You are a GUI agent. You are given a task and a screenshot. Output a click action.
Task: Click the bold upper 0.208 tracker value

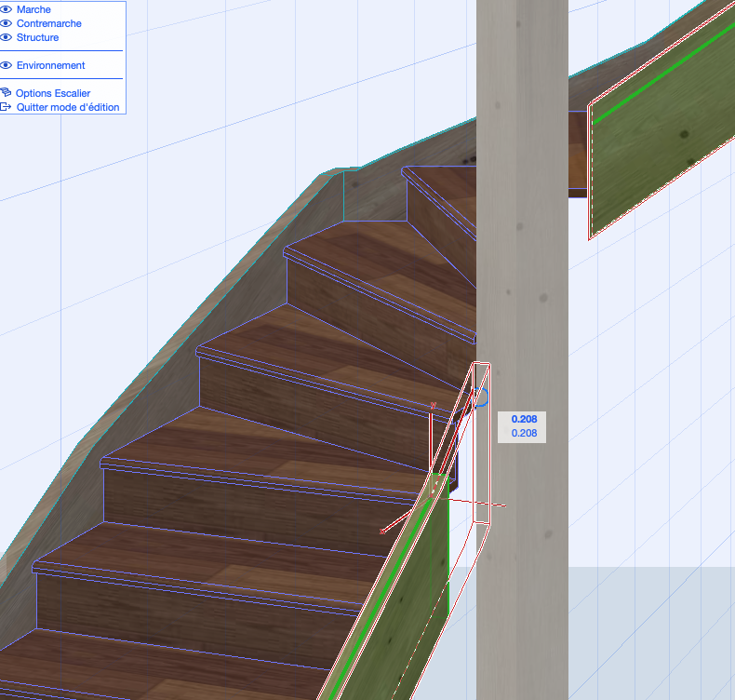pyautogui.click(x=524, y=419)
